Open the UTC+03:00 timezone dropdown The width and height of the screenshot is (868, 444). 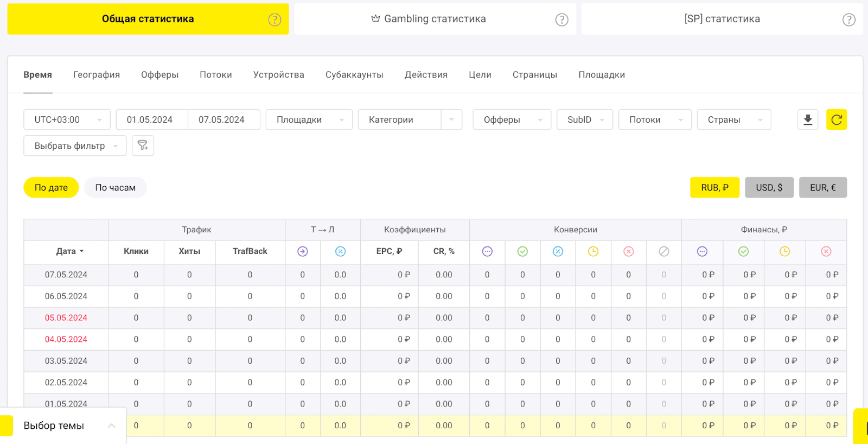click(67, 119)
